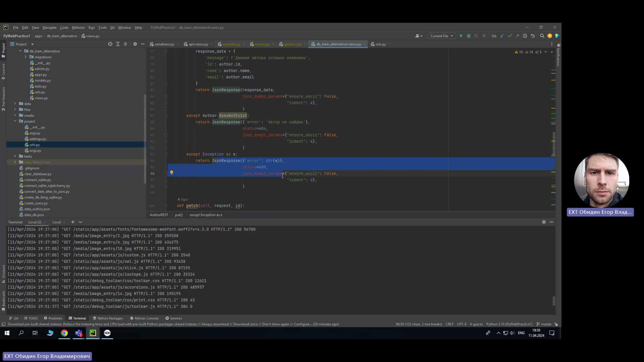Collapse all in Project panel
644x362 pixels.
(125, 44)
